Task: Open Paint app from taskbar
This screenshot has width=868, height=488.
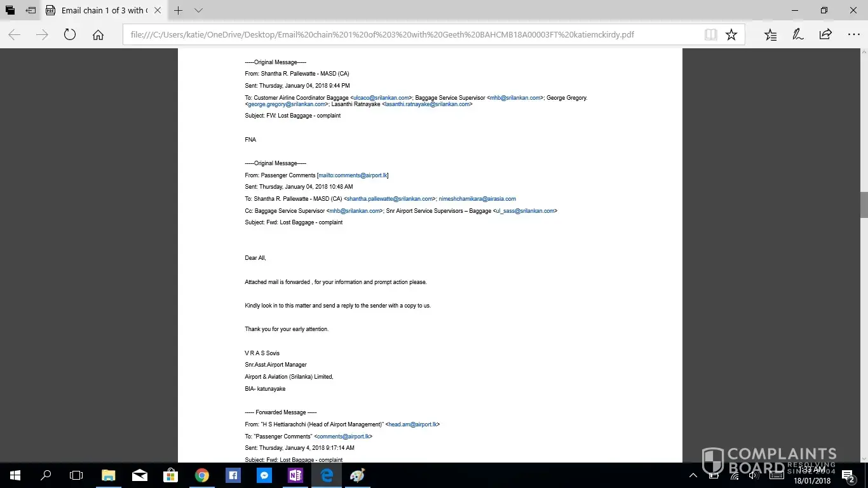Action: click(358, 475)
